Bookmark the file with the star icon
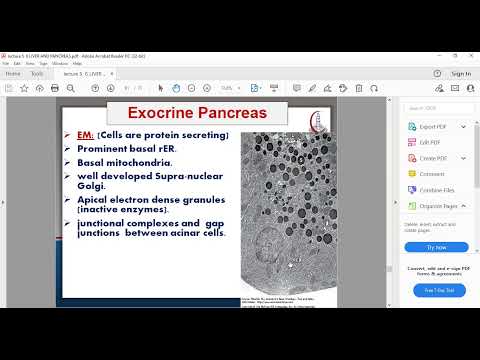The image size is (480, 360). coord(24,88)
